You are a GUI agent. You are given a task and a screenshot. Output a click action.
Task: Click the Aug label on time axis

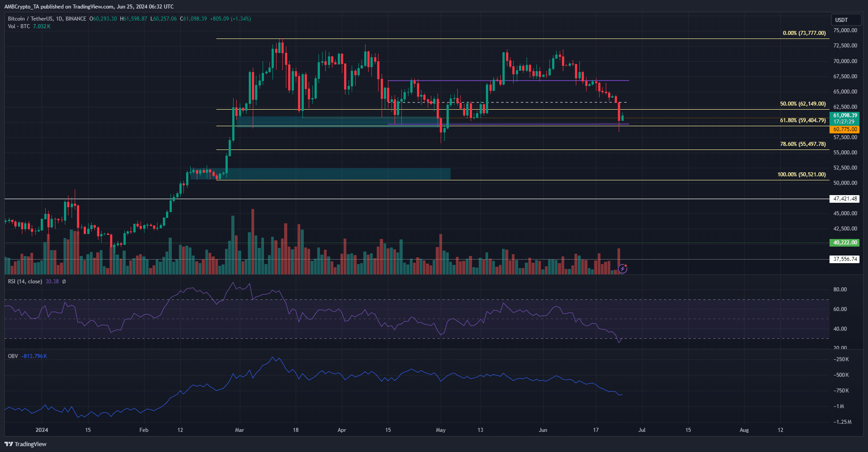[x=744, y=430]
